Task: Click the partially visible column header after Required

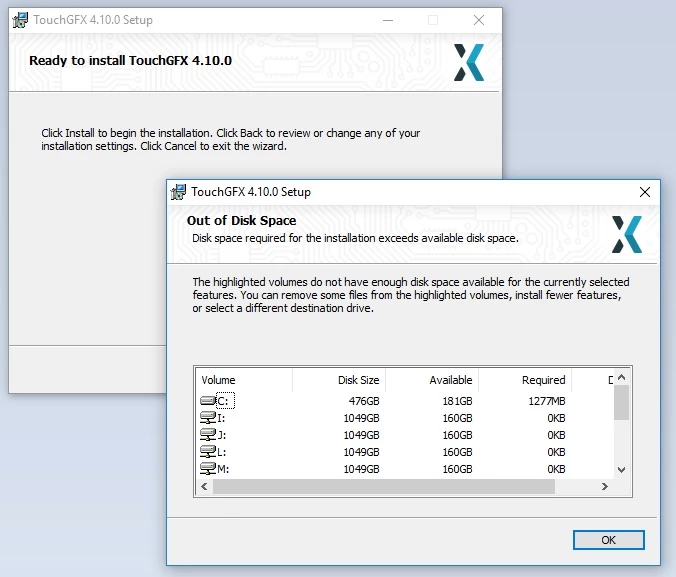Action: pos(593,380)
